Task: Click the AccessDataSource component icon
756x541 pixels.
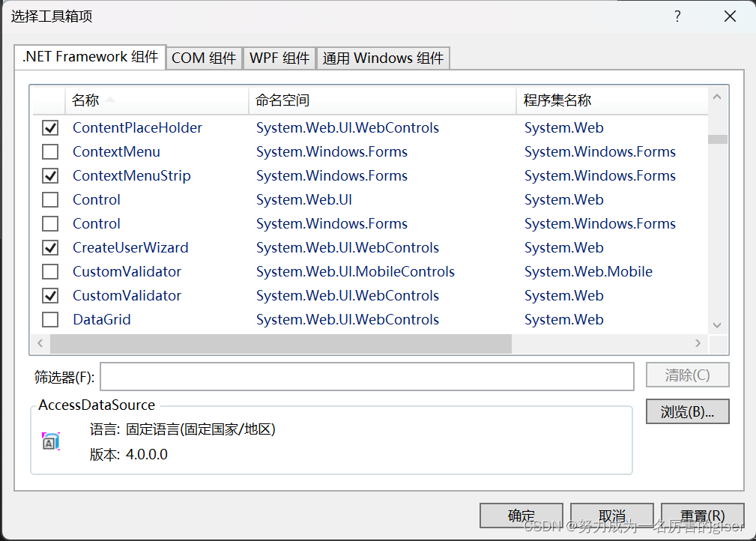Action: tap(51, 441)
